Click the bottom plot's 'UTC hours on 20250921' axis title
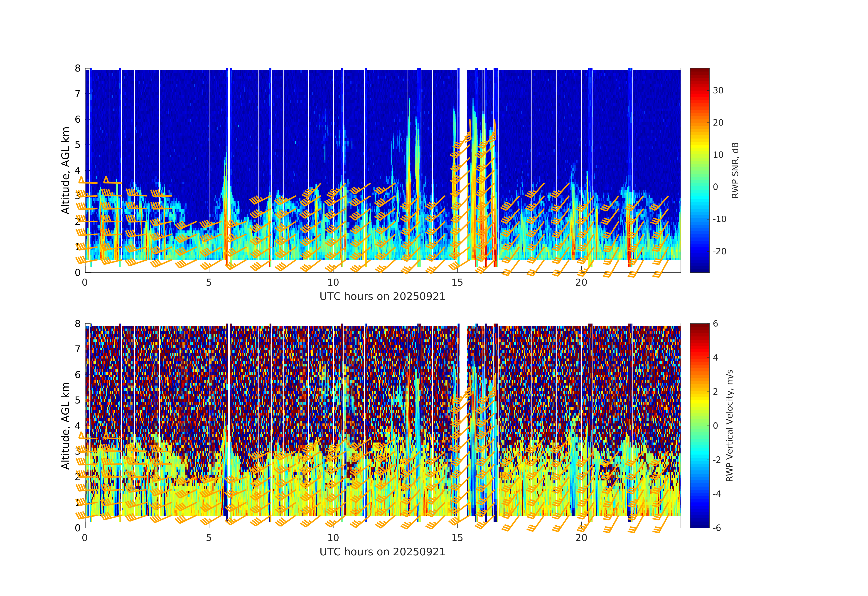The height and width of the screenshot is (596, 868). [x=382, y=552]
